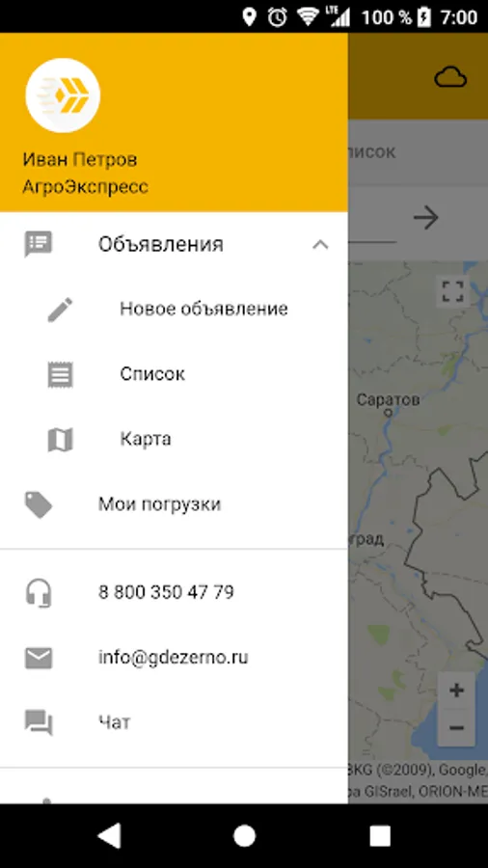Tap the Android back navigation button
This screenshot has width=488, height=868.
click(109, 835)
